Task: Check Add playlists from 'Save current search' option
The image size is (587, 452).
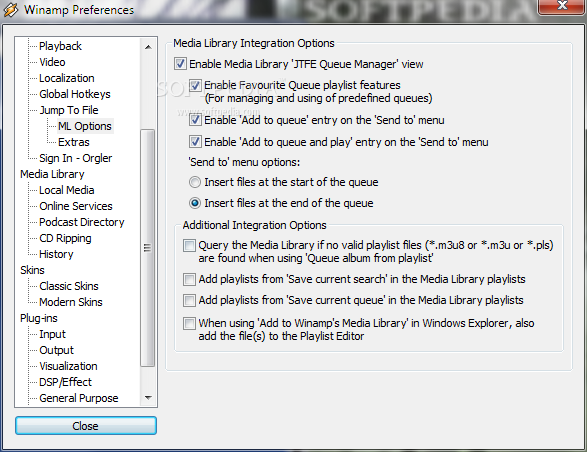Action: (189, 279)
